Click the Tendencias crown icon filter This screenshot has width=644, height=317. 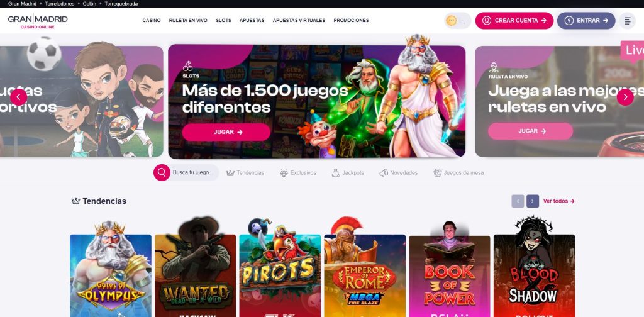[230, 173]
